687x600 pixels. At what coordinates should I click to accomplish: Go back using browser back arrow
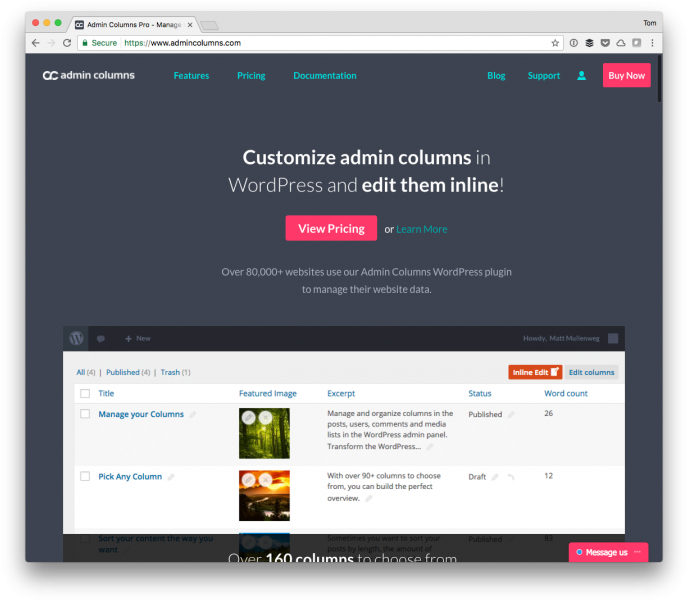click(35, 43)
